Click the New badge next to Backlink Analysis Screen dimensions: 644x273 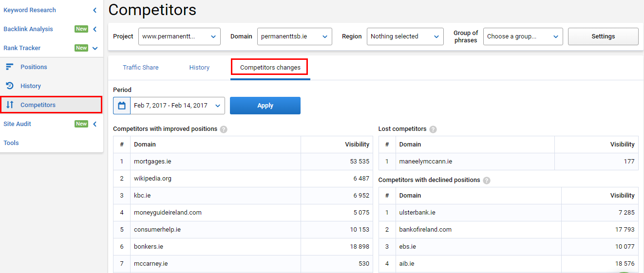(81, 29)
